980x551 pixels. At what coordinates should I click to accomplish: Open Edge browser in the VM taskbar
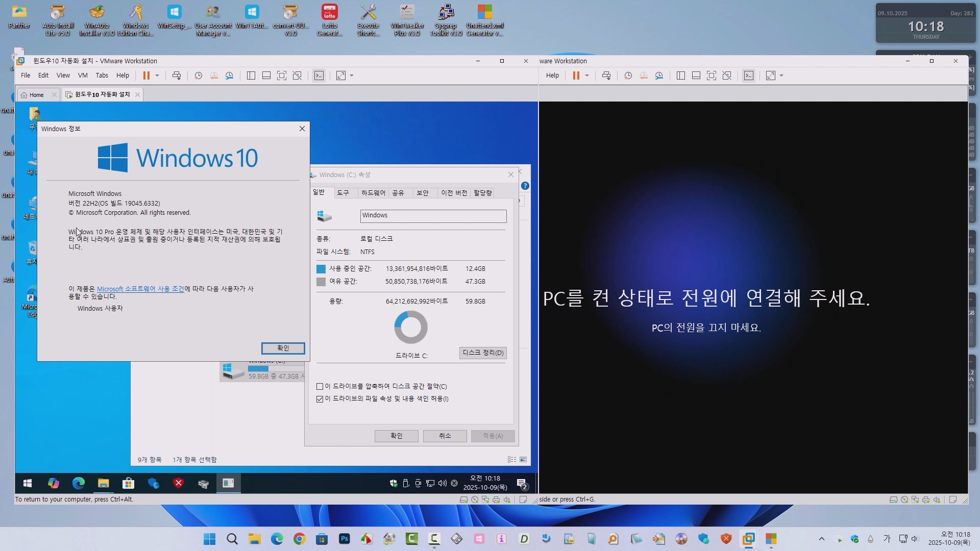pyautogui.click(x=79, y=483)
